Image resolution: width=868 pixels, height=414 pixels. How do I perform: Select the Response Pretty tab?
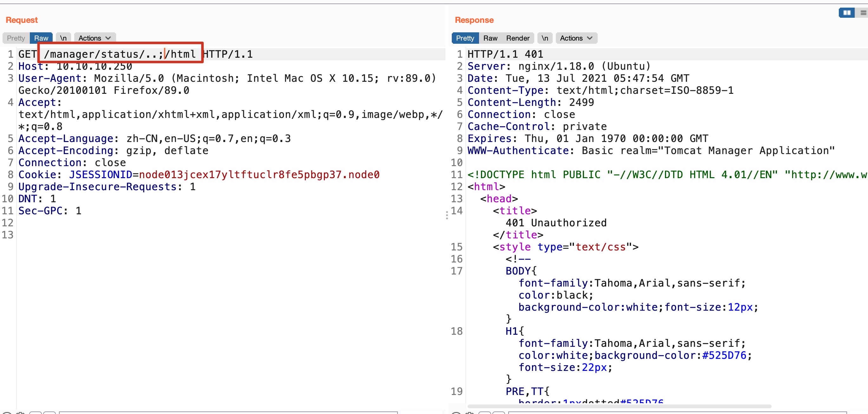click(x=465, y=38)
